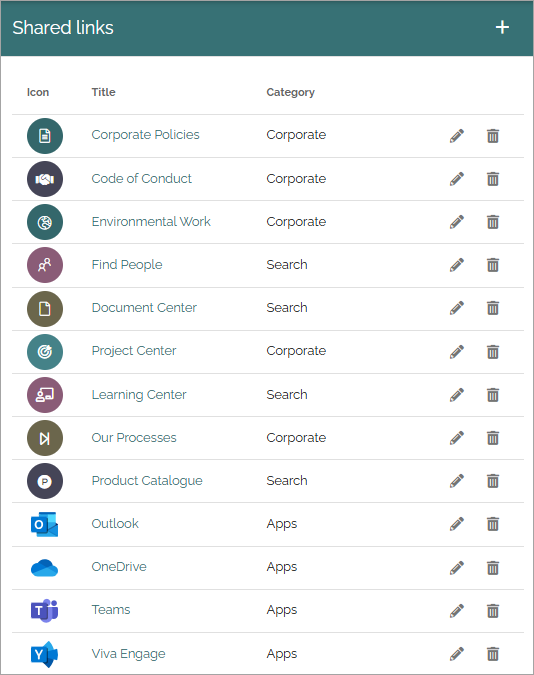Click the Product Catalogue P icon
Screen dimensions: 534x675
[x=45, y=481]
